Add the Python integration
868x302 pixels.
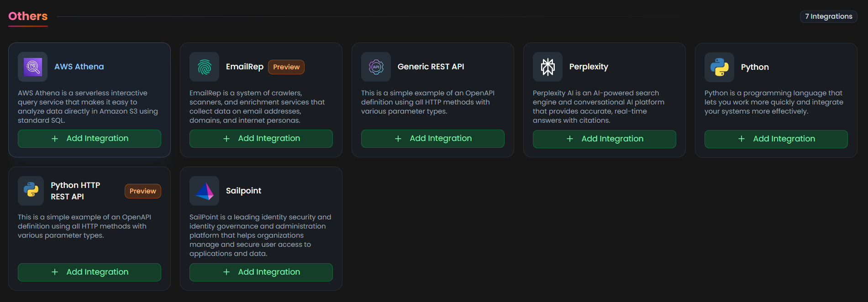776,139
